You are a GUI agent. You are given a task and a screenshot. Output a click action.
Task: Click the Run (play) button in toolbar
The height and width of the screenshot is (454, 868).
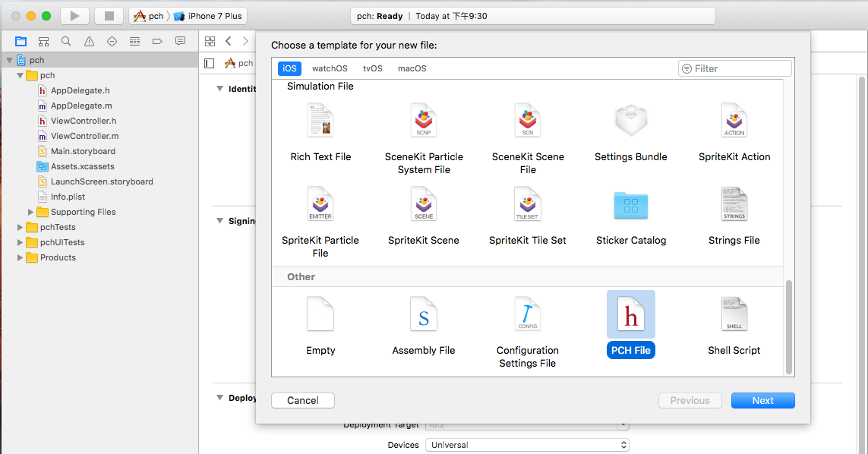(x=74, y=16)
